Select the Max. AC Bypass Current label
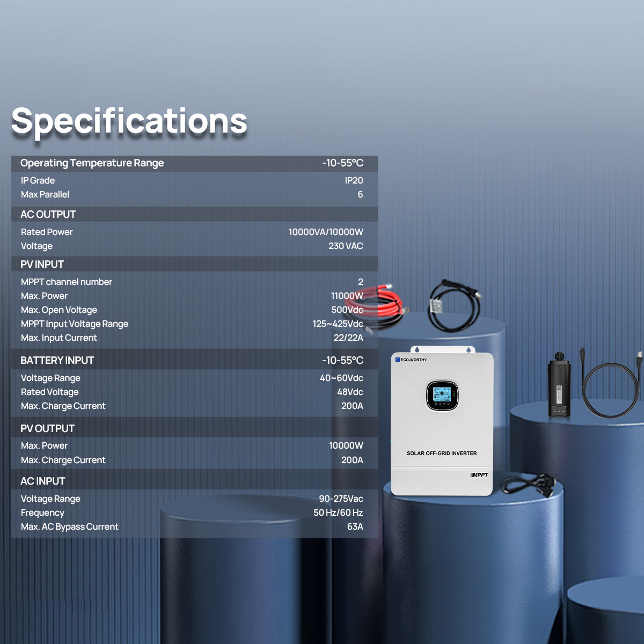This screenshot has width=644, height=644. click(x=69, y=526)
